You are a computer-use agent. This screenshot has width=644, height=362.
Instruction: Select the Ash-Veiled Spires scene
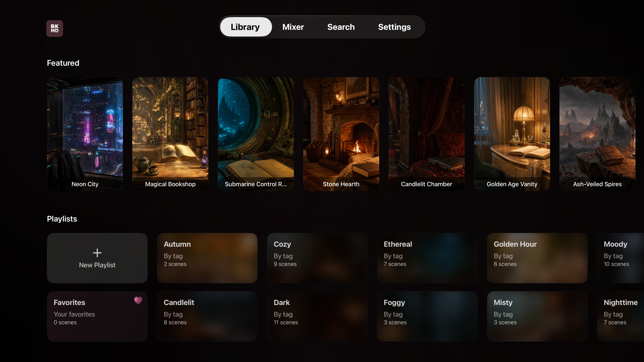pyautogui.click(x=597, y=134)
